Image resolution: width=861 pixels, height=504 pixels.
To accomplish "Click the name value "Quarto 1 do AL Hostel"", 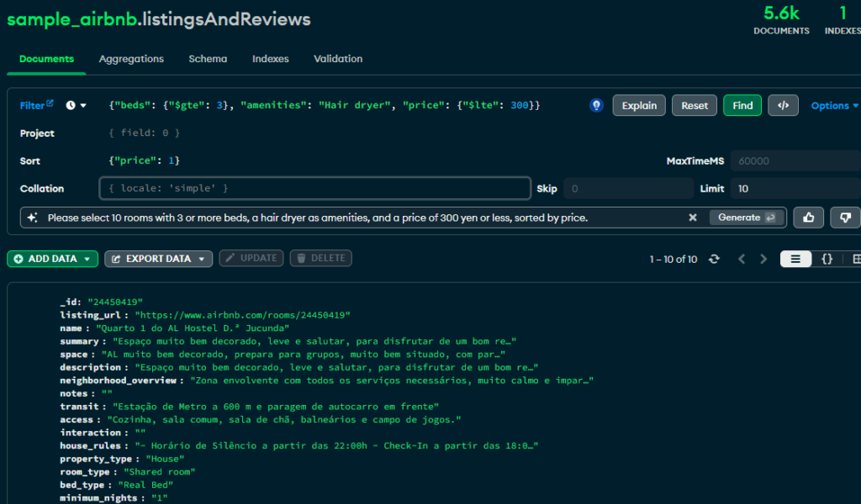I will click(193, 328).
